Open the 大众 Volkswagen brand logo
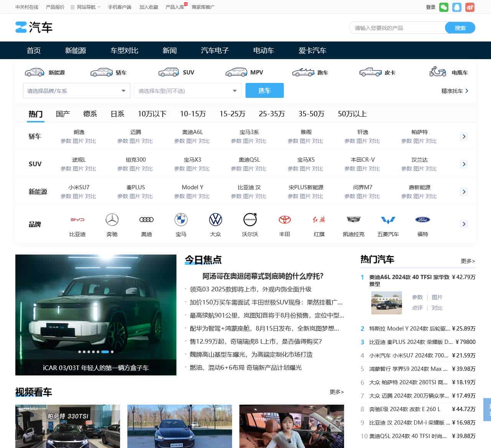Viewport: 491px width, 448px height. pyautogui.click(x=216, y=220)
